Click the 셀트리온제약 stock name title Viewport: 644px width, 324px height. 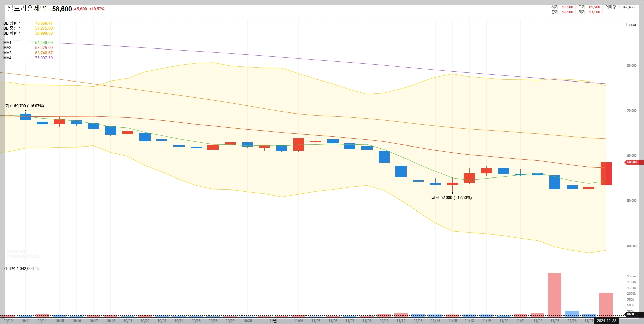[x=27, y=8]
